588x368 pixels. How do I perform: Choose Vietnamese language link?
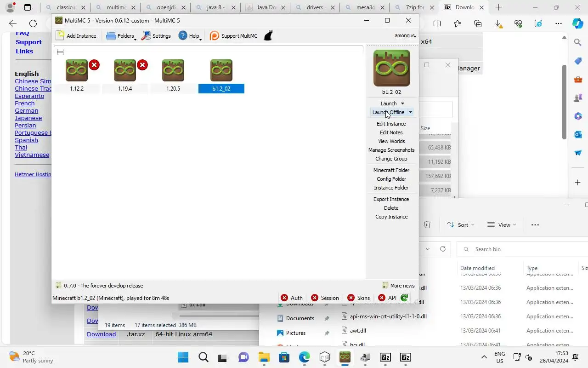pyautogui.click(x=32, y=155)
